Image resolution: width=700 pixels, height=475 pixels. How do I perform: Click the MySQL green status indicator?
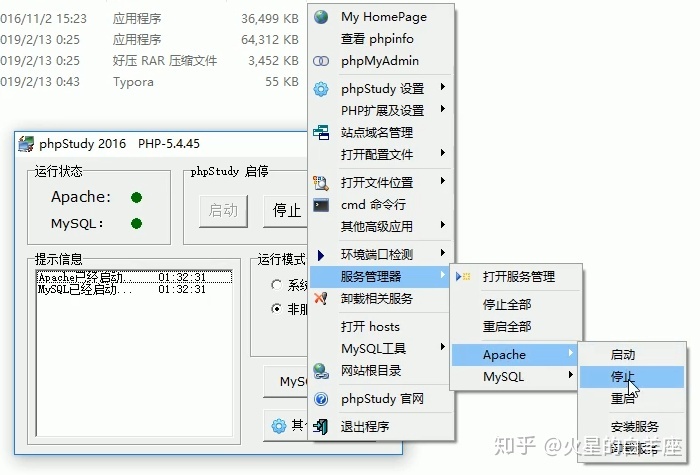pos(137,223)
